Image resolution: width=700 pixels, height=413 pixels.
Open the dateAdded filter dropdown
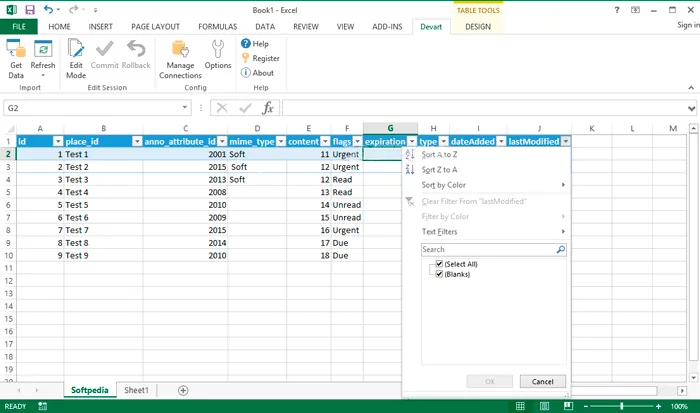pos(501,142)
